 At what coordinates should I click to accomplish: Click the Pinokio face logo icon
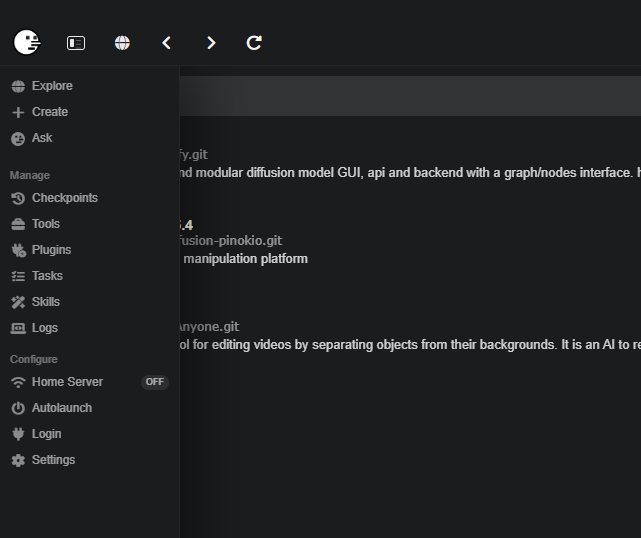tap(27, 42)
